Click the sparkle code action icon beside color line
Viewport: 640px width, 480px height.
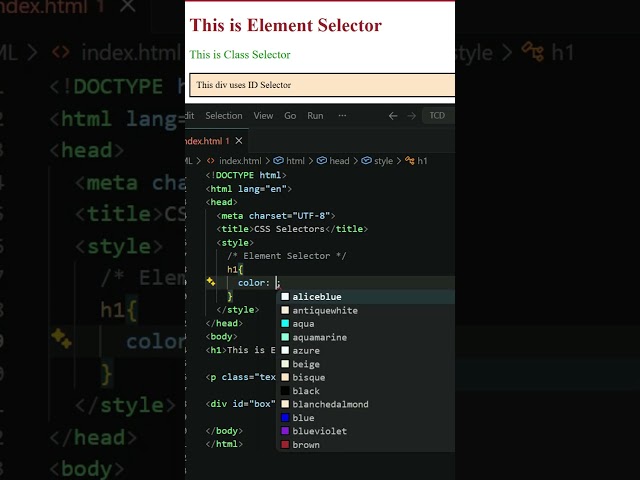pyautogui.click(x=211, y=282)
